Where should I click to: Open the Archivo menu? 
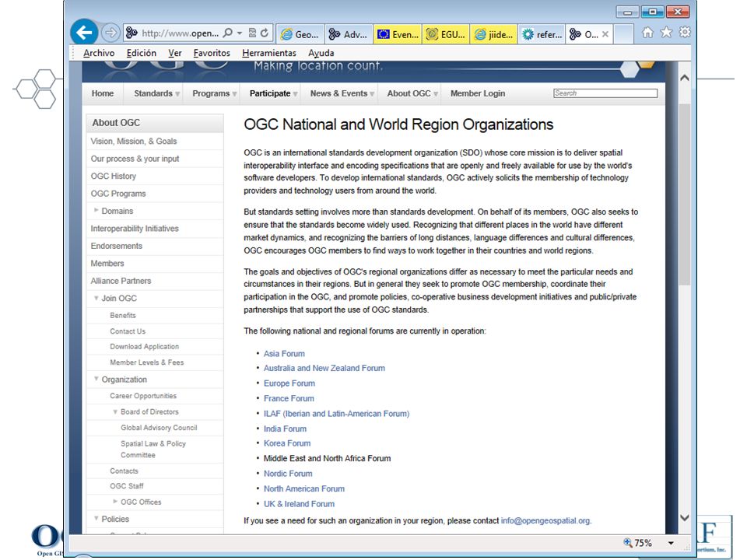point(99,53)
